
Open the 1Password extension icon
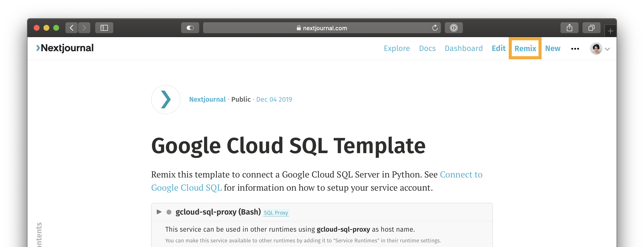coord(454,28)
